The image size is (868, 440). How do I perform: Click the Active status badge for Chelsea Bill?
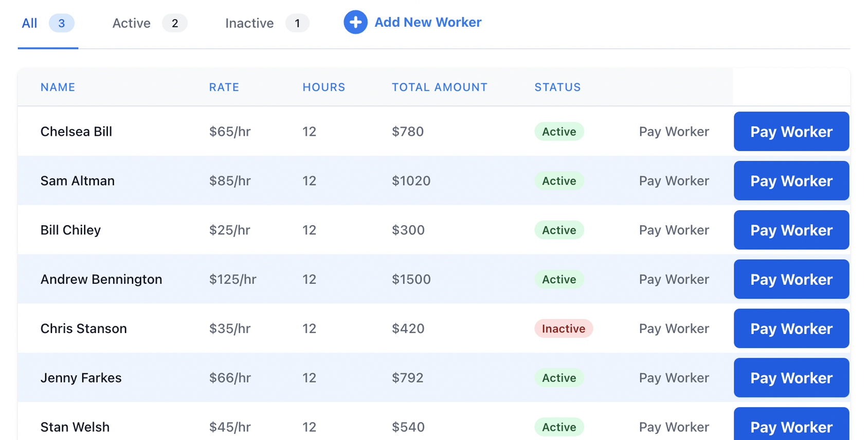click(x=559, y=132)
